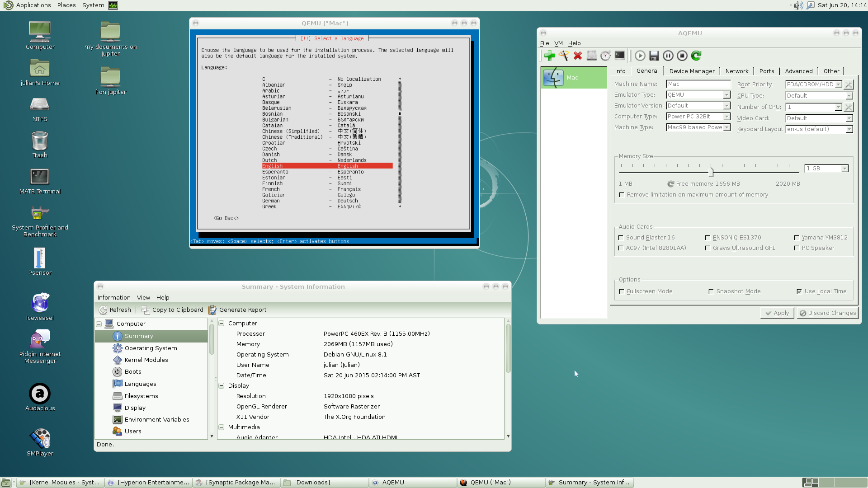Click the Stop VM toolbar icon
The image size is (868, 488).
pyautogui.click(x=682, y=56)
